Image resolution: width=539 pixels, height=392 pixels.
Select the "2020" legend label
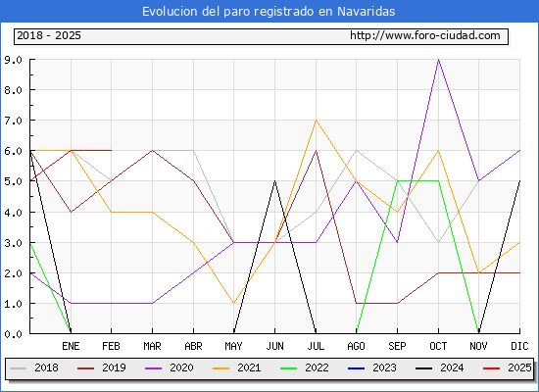181,367
